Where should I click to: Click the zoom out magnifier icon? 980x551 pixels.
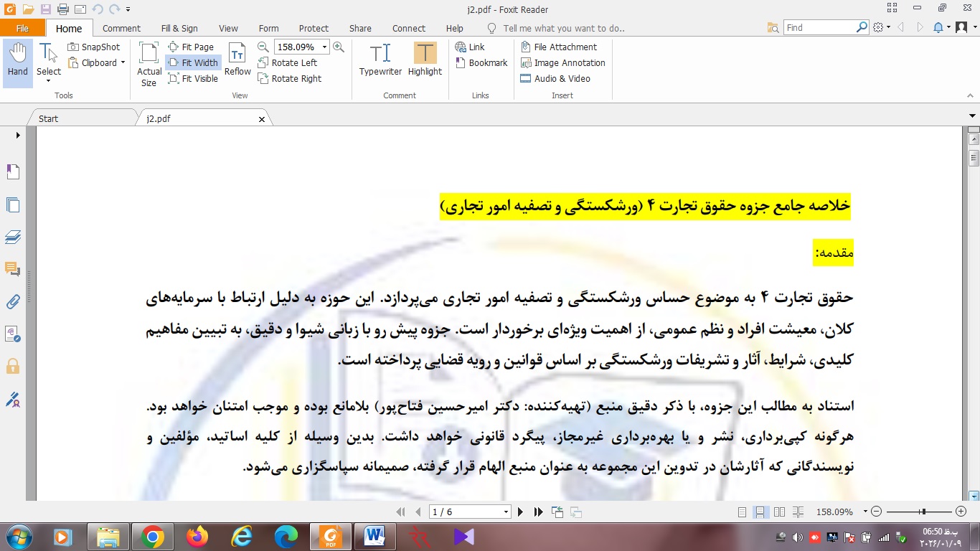tap(263, 47)
